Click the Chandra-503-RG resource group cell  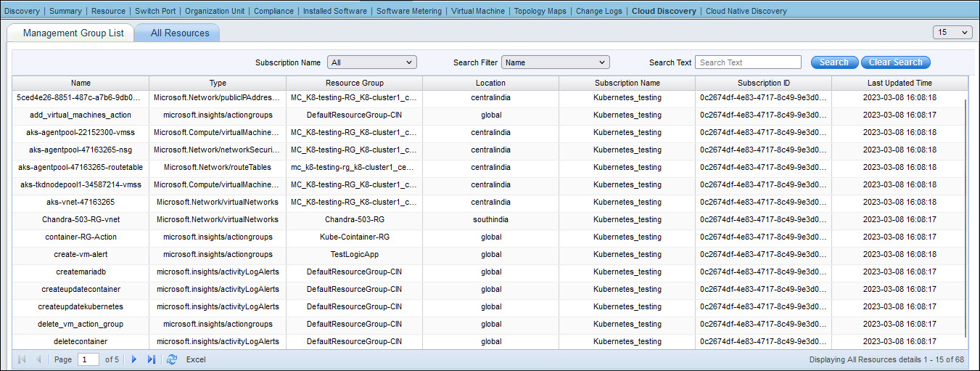point(355,219)
